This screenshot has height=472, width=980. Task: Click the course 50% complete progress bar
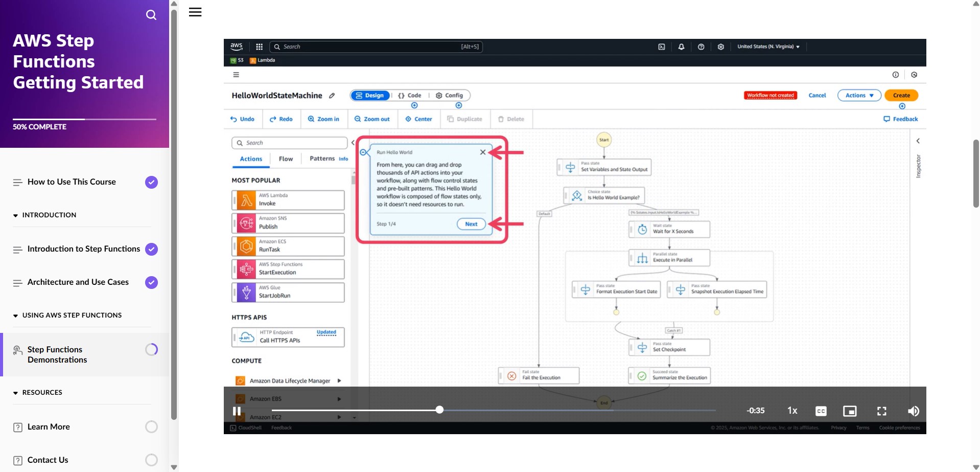click(x=85, y=119)
